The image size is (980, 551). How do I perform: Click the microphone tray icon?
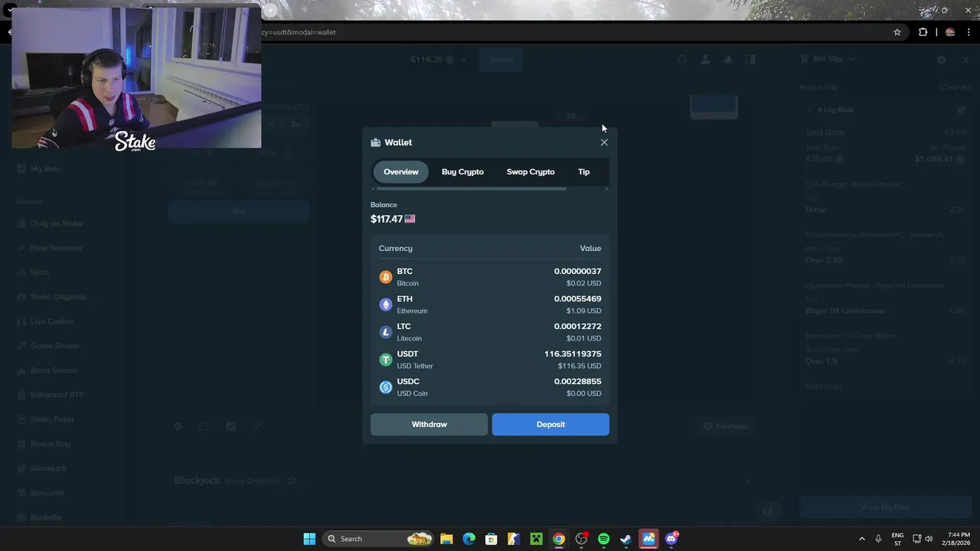[x=878, y=539]
